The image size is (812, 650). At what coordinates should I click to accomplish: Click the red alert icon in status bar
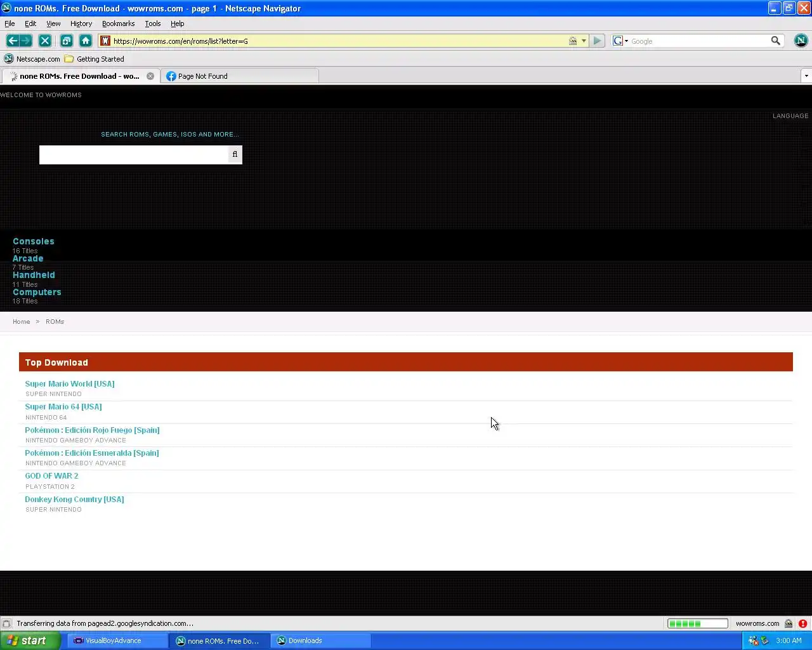(x=802, y=623)
